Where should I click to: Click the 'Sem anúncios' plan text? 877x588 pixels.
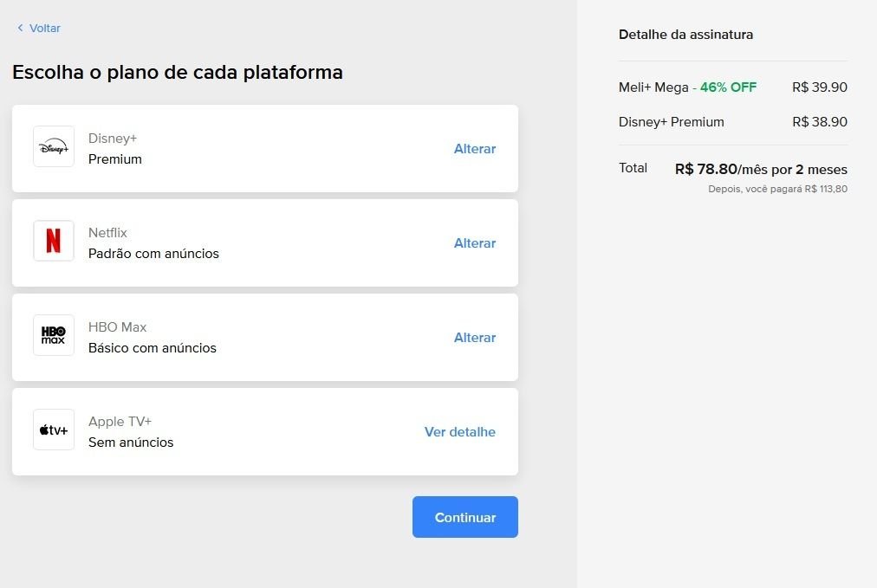(x=131, y=443)
